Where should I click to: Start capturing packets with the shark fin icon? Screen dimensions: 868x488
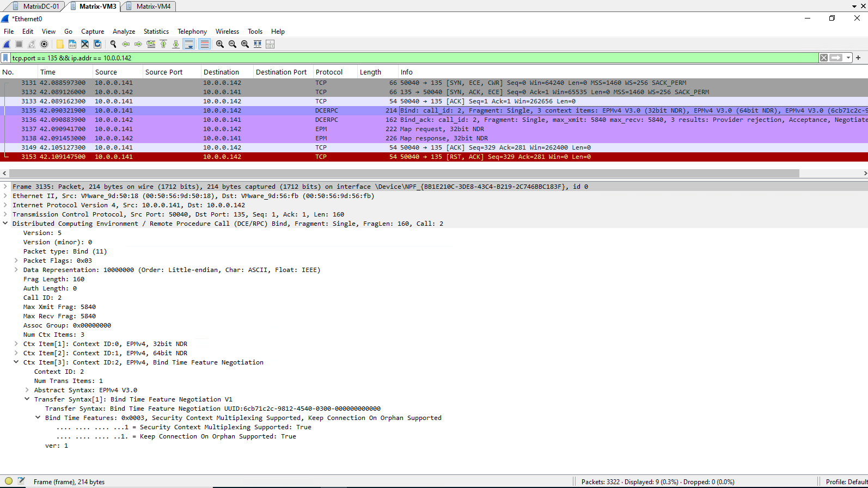tap(7, 44)
